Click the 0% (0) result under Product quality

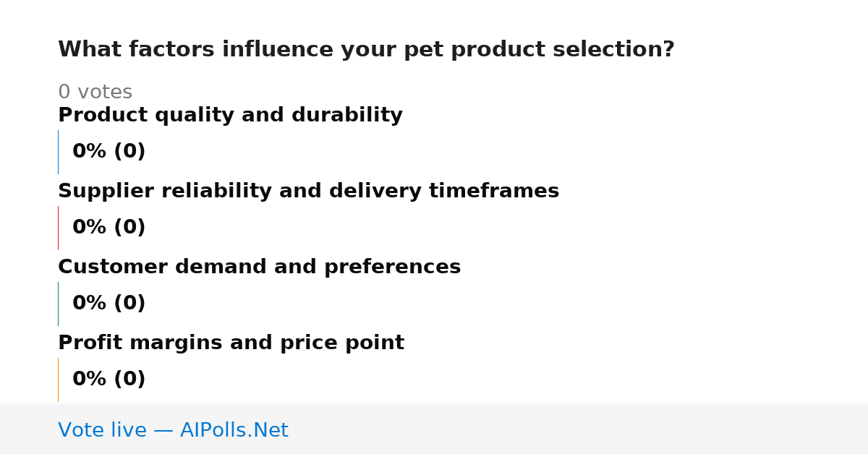click(109, 152)
